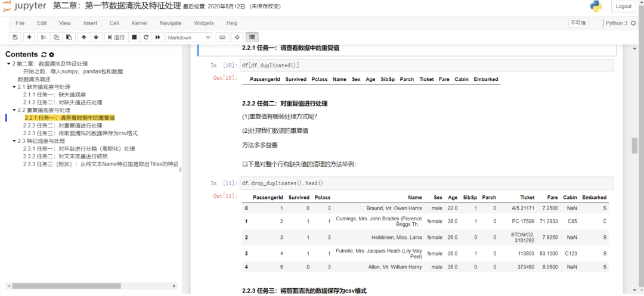Move selected cell down arrow

point(96,38)
